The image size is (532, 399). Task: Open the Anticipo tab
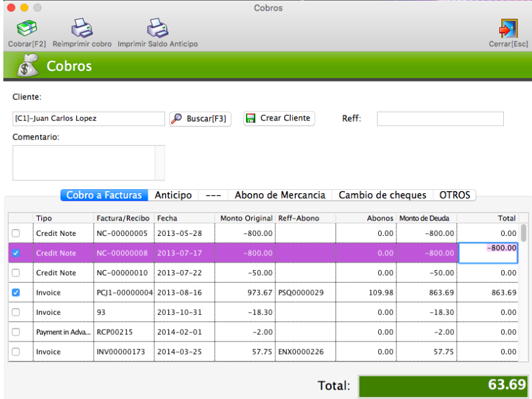(173, 195)
